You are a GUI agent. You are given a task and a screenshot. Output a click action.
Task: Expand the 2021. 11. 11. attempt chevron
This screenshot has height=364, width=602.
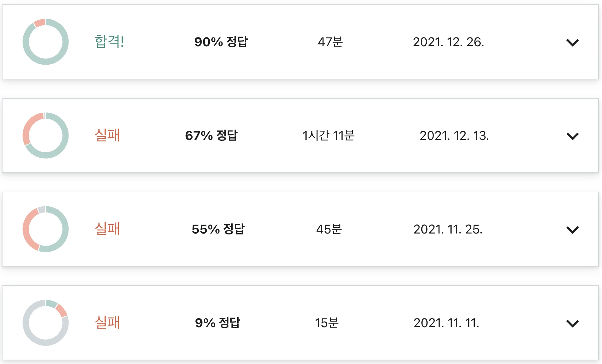(572, 323)
